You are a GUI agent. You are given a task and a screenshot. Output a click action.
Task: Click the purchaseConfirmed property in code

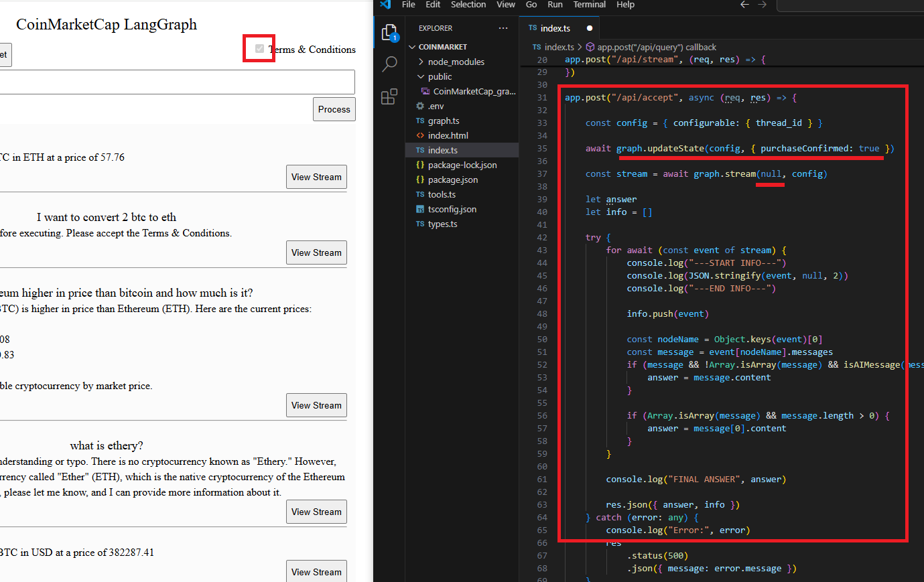coord(804,149)
